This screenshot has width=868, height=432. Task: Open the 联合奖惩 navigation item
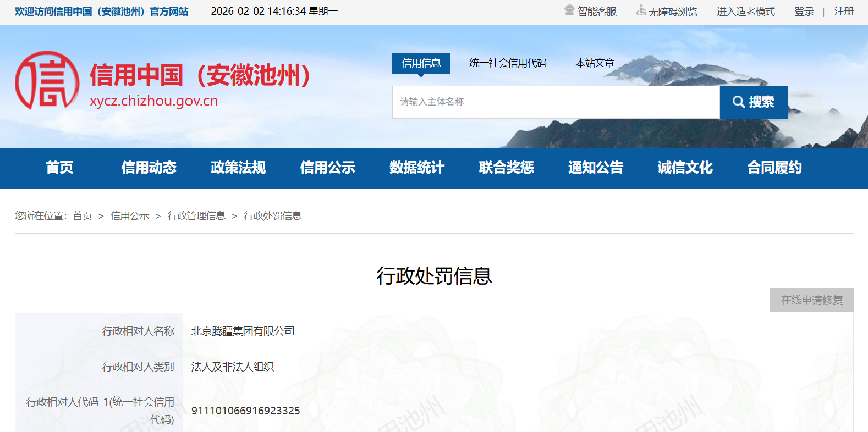click(x=507, y=168)
